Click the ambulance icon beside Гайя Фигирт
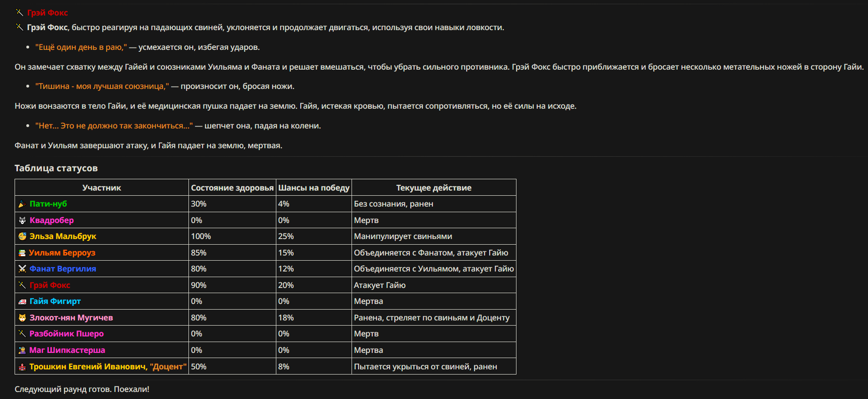The image size is (868, 399). [22, 301]
